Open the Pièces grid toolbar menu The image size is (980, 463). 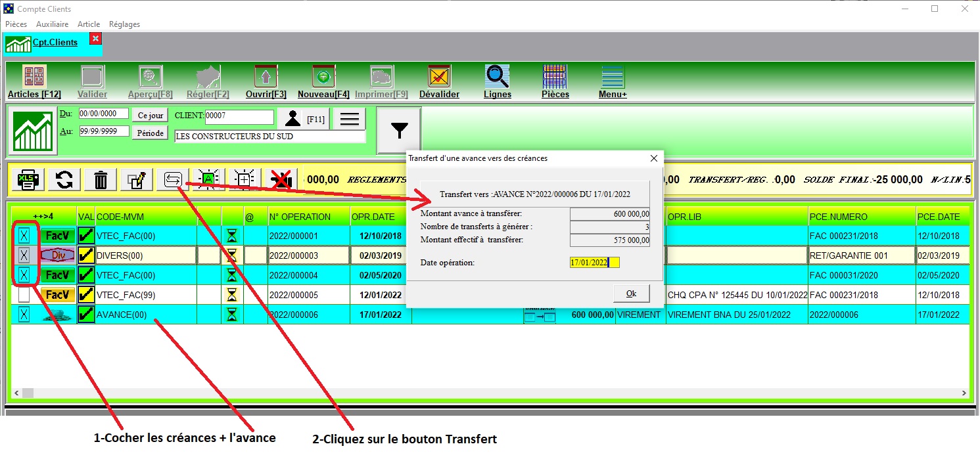(x=555, y=77)
